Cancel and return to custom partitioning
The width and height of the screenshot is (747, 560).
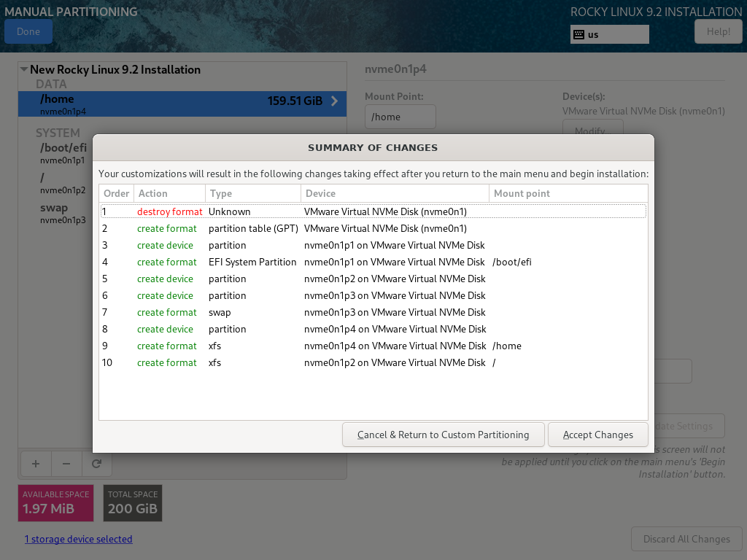[443, 435]
